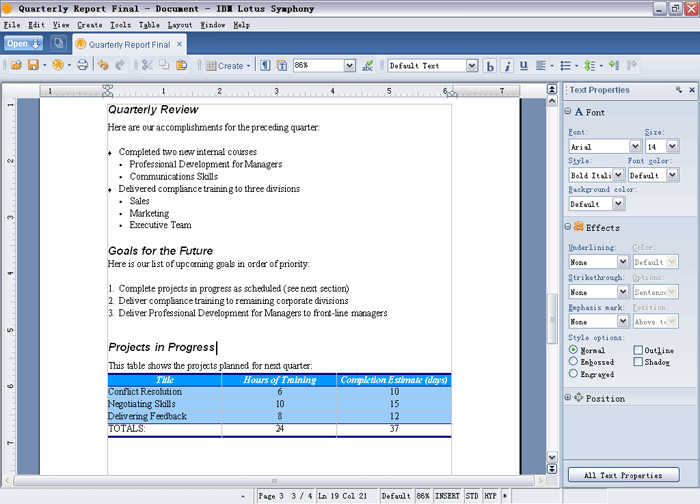This screenshot has height=504, width=700.
Task: Enable the Outline checkbox
Action: tap(638, 351)
